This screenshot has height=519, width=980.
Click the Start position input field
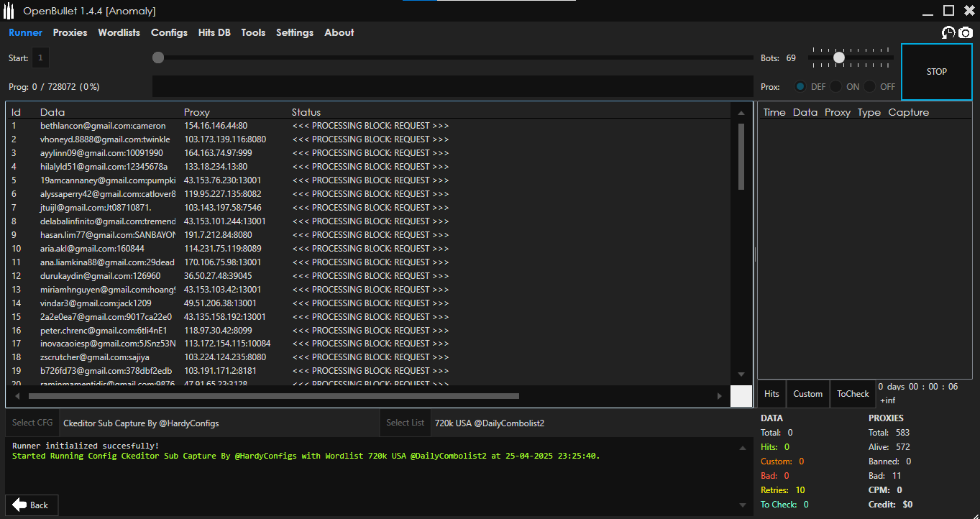(40, 58)
